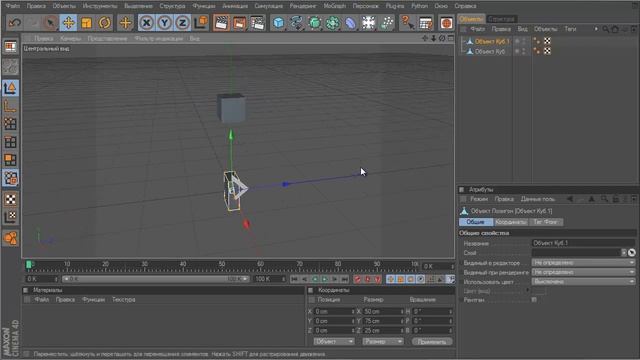Viewport: 640px width, 360px height.
Task: Open the Функции menu in materials panel
Action: point(93,300)
